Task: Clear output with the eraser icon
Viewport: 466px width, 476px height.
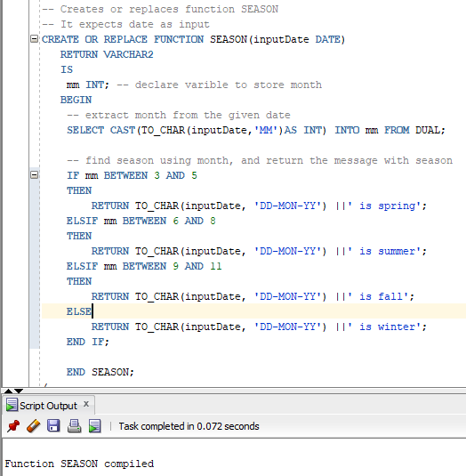Action: 34,426
